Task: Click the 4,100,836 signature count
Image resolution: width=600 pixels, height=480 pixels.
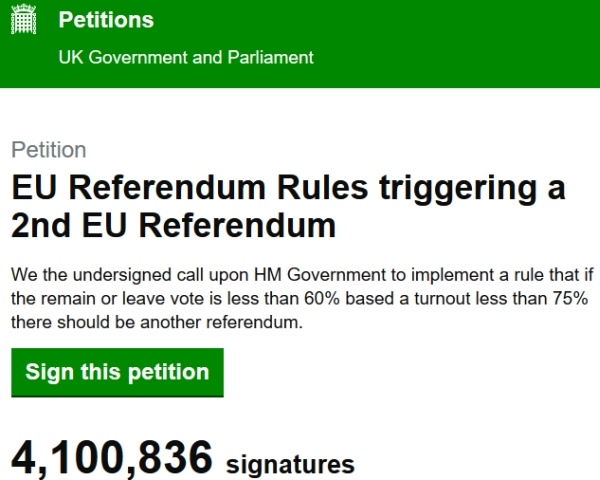Action: click(x=112, y=458)
